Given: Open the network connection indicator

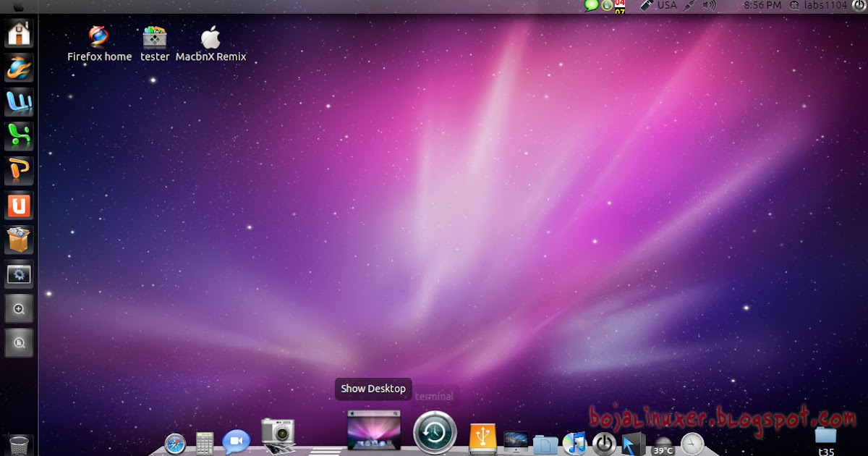Looking at the screenshot, I should [x=690, y=5].
